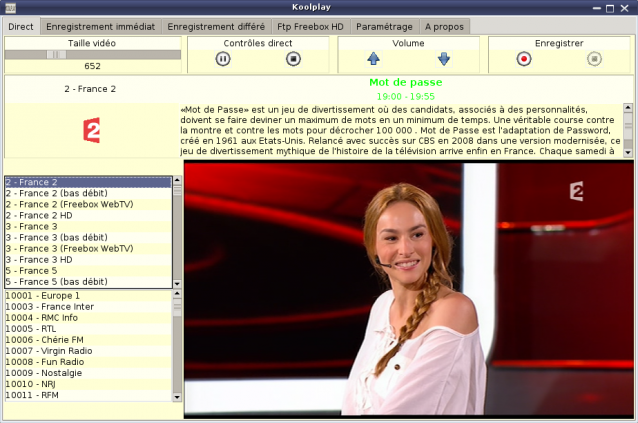Click the greyed stop recording button
The height and width of the screenshot is (423, 638).
click(594, 59)
